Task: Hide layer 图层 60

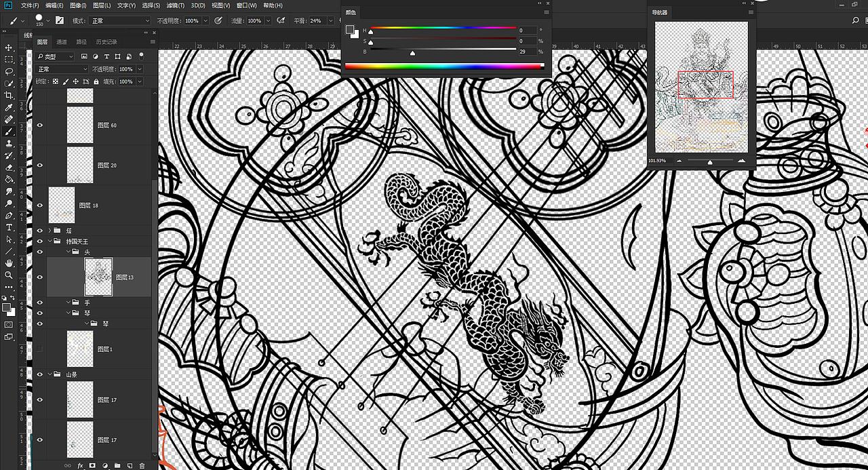Action: 40,125
